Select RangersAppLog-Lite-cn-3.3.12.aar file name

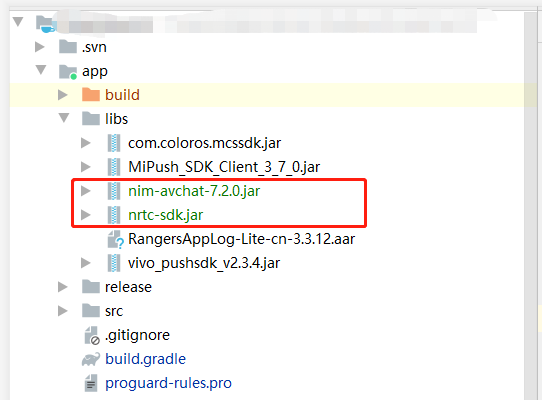(x=242, y=239)
